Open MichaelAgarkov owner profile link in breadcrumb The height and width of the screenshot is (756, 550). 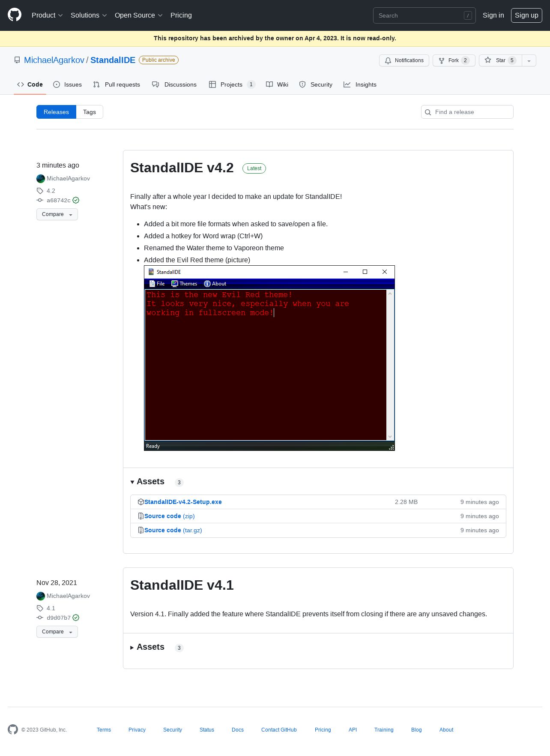[x=54, y=60]
